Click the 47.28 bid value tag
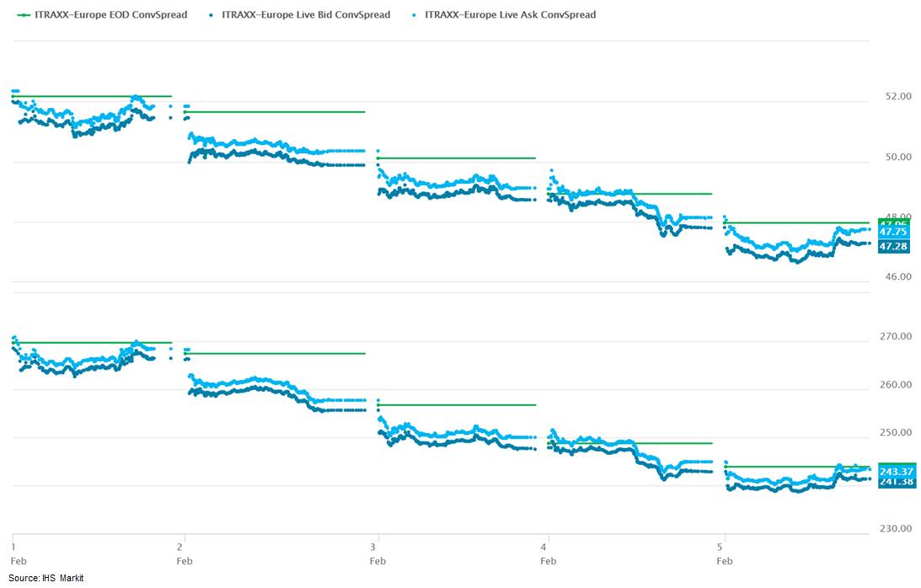This screenshot has width=921, height=588. [892, 246]
